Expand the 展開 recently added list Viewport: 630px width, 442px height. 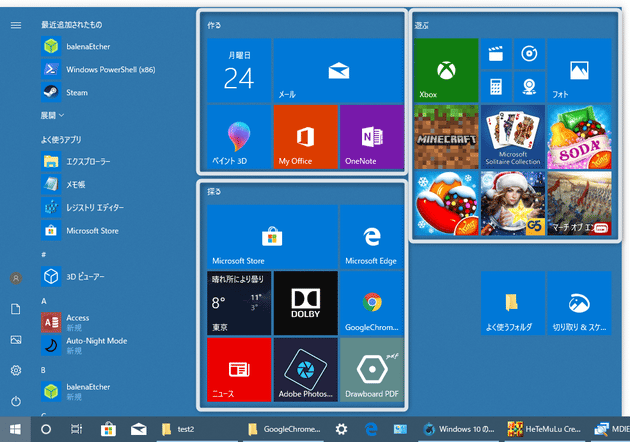tap(52, 116)
